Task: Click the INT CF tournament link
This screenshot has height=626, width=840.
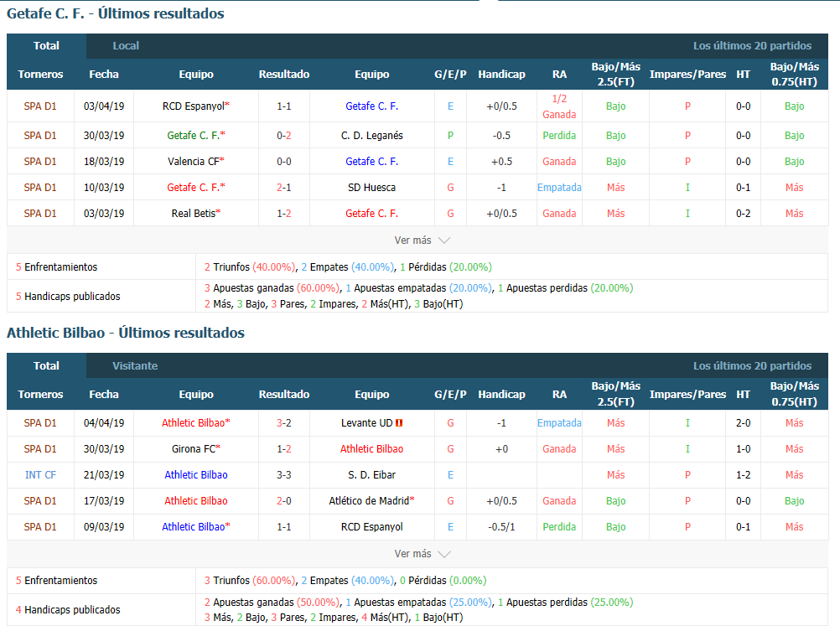Action: click(x=40, y=474)
